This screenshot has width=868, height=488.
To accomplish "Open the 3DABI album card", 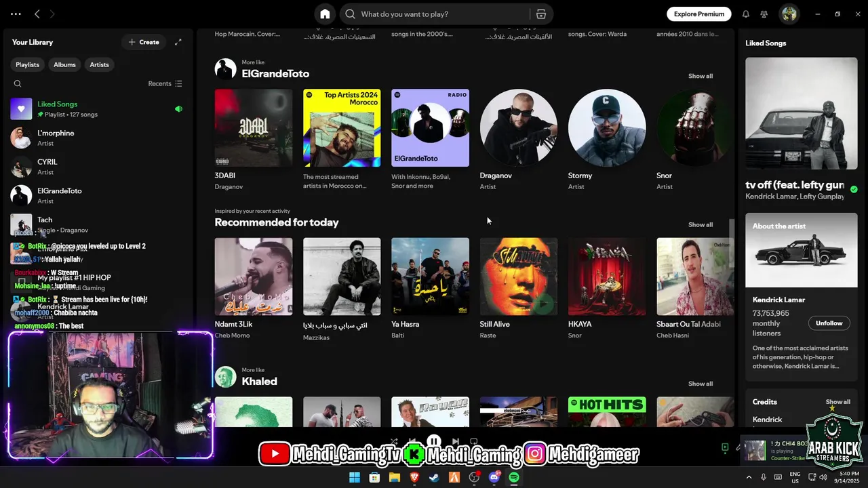I will [254, 140].
